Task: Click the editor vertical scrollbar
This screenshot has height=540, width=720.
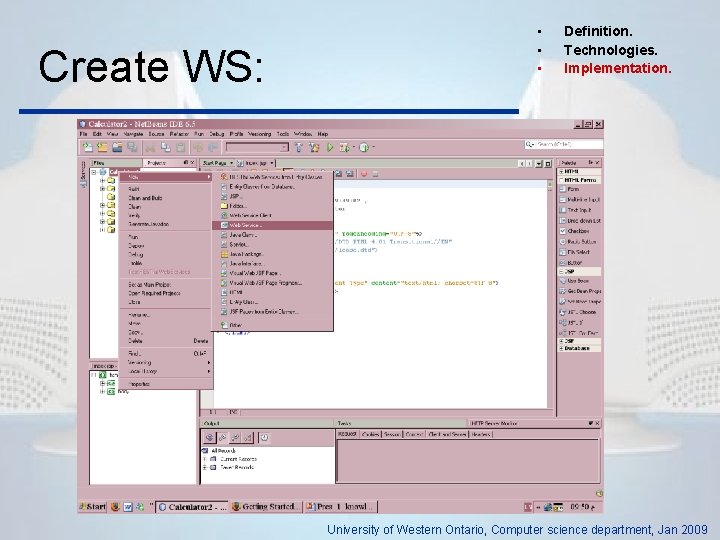Action: (x=550, y=294)
